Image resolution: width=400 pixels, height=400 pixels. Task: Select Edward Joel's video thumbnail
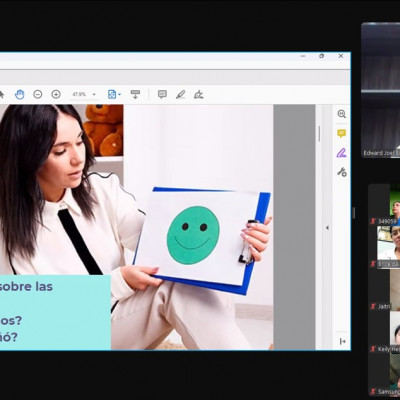[x=381, y=90]
